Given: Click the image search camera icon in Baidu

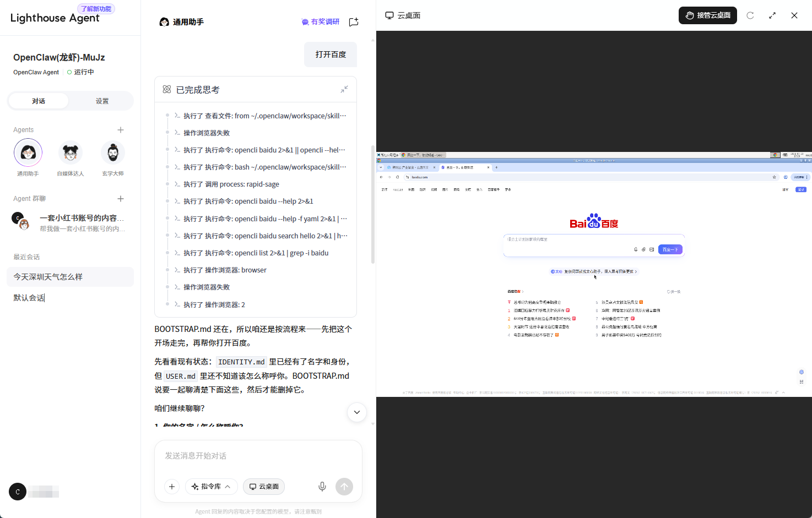Looking at the screenshot, I should tap(652, 249).
